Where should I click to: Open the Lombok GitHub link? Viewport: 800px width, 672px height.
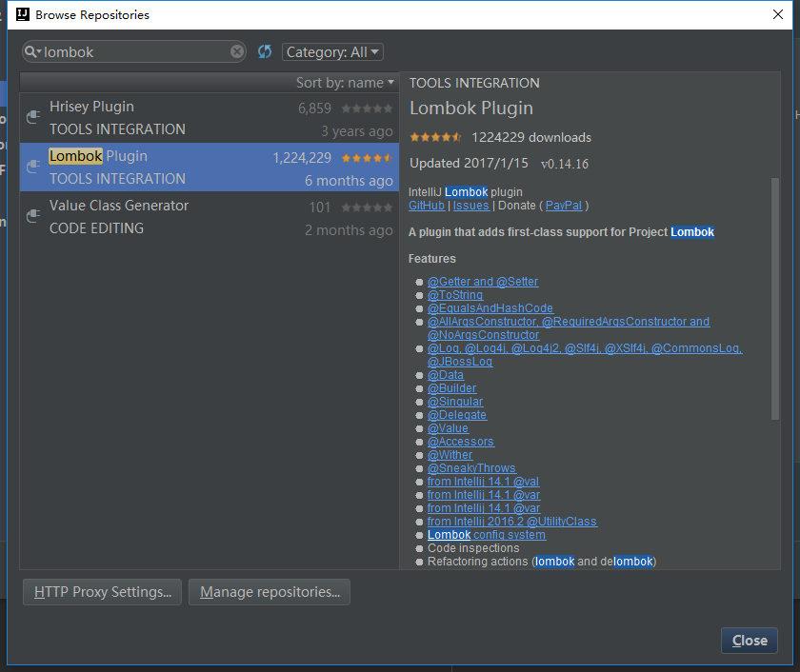[426, 205]
